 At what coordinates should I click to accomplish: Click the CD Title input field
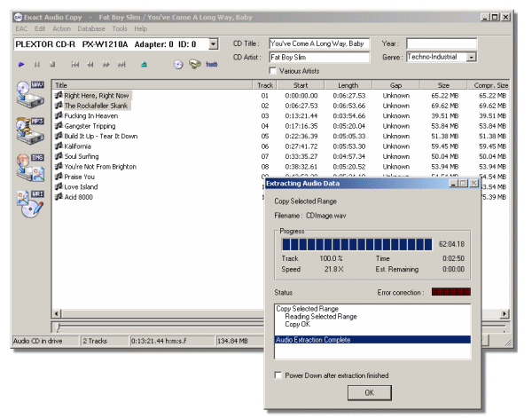319,43
